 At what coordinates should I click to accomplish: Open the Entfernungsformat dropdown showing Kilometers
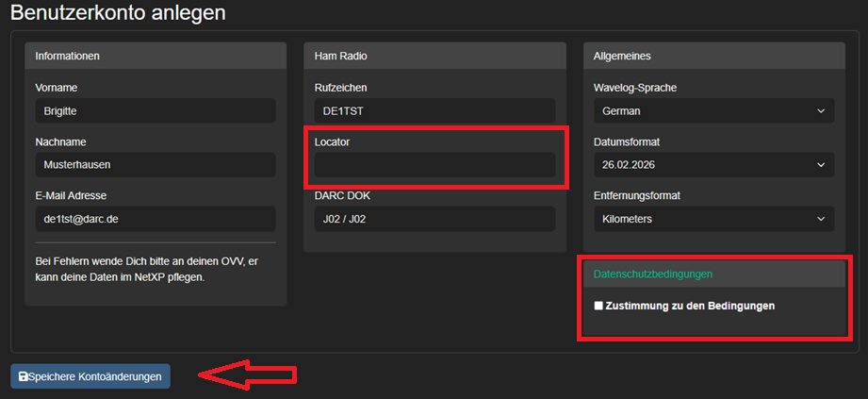tap(713, 219)
